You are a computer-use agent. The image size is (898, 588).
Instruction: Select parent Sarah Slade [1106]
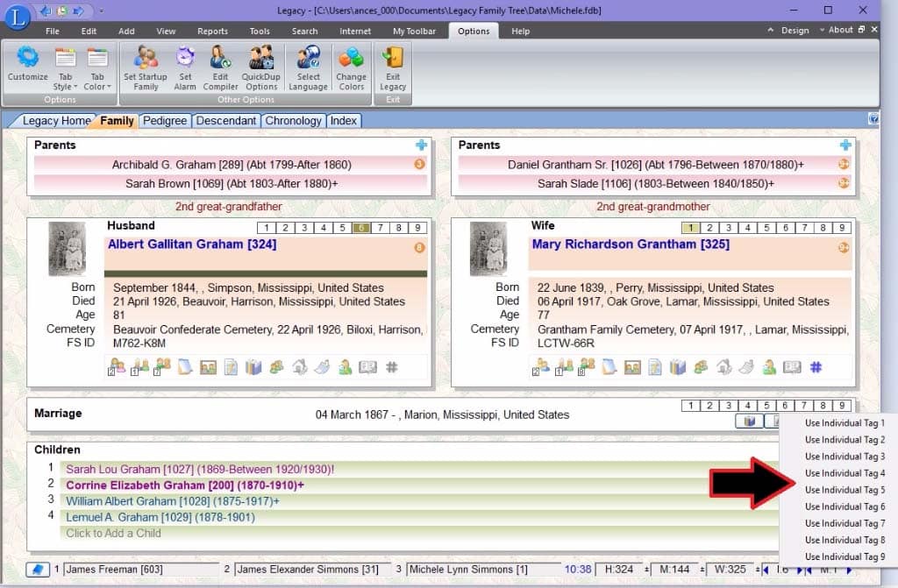[655, 184]
